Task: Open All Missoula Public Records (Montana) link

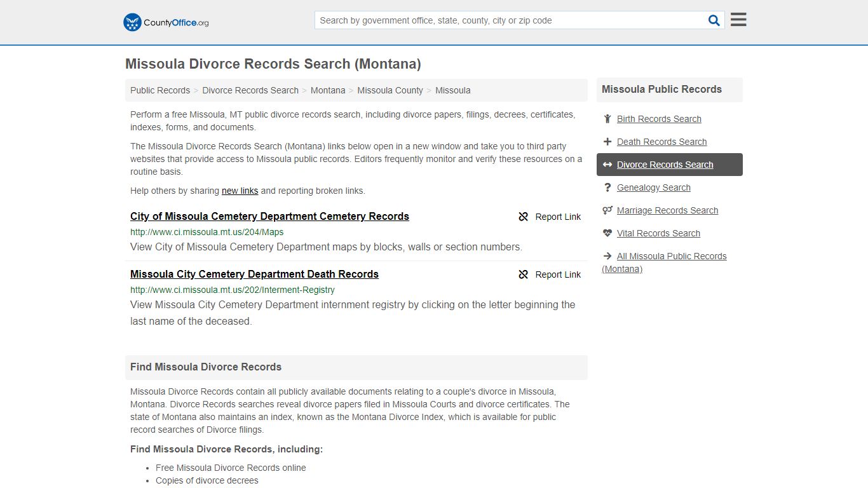Action: tap(664, 262)
